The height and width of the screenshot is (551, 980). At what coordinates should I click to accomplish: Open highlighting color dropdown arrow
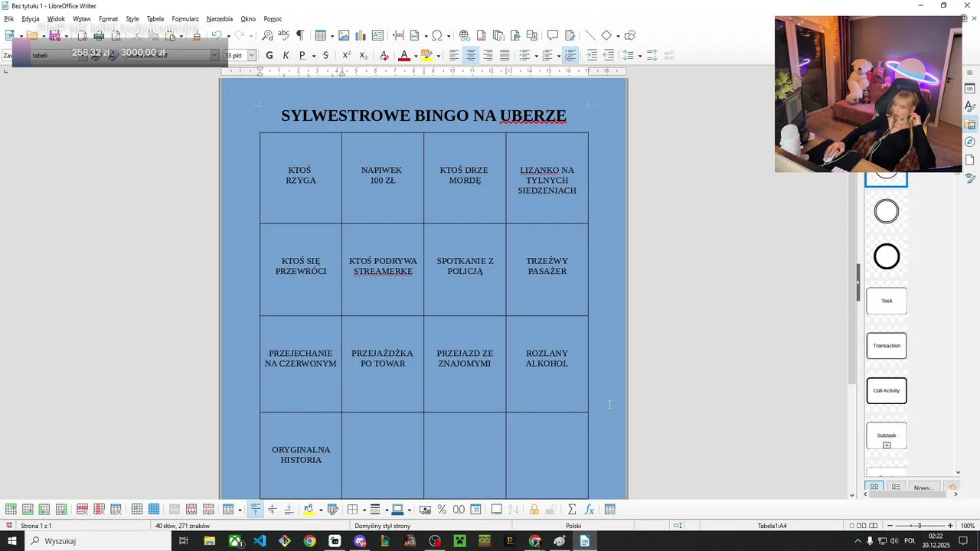tap(438, 55)
